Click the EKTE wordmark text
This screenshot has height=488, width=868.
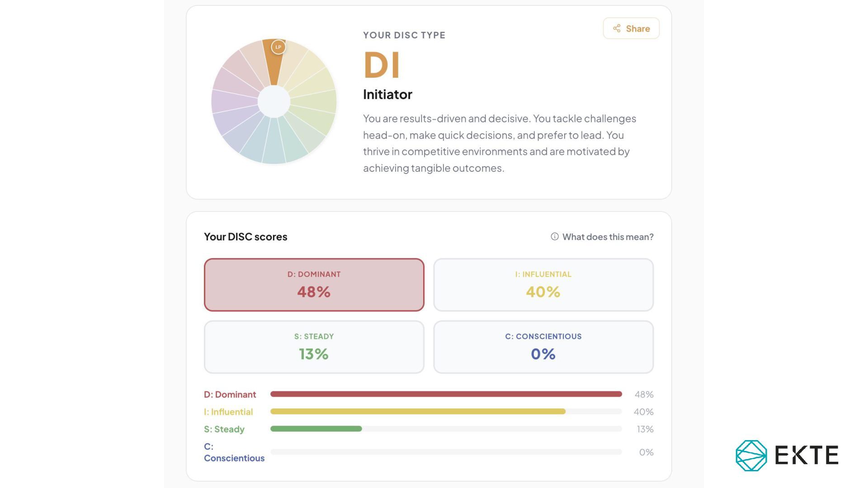(x=807, y=455)
